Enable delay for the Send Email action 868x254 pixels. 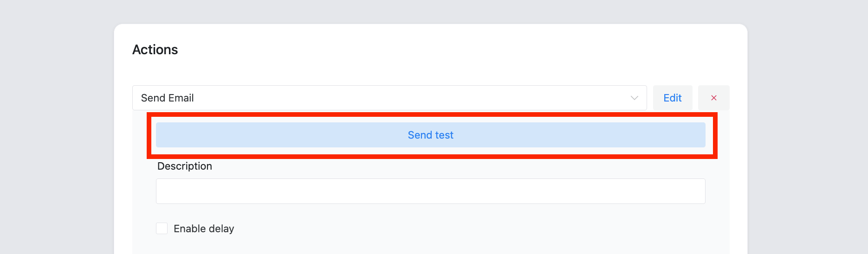(162, 229)
